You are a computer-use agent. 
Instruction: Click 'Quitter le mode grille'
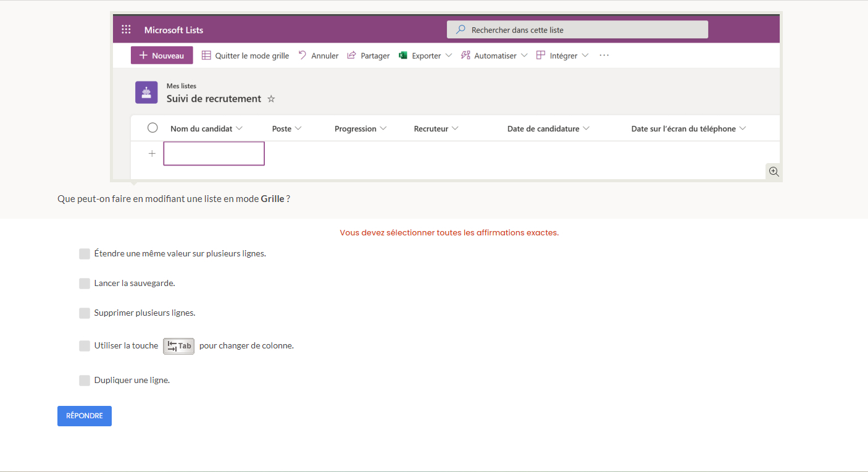(x=245, y=56)
